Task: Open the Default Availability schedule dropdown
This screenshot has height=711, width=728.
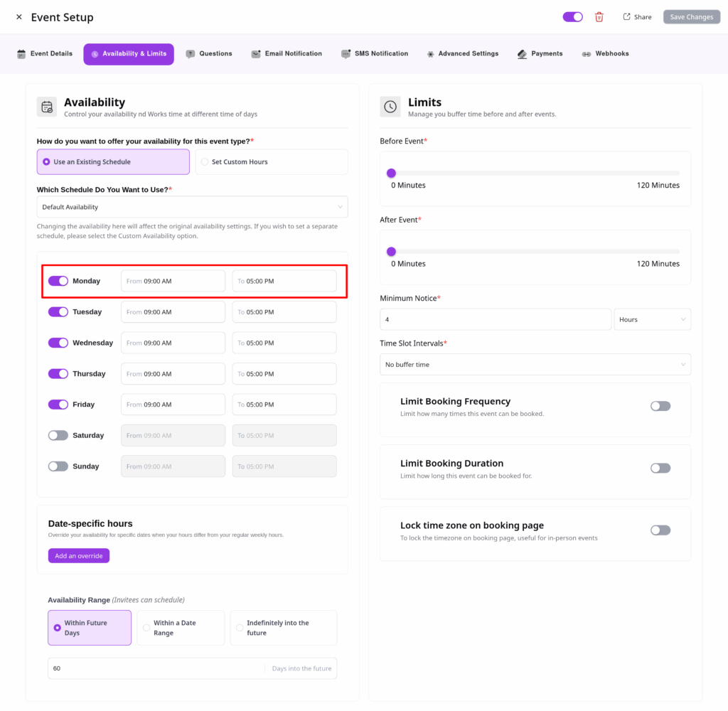Action: click(192, 207)
